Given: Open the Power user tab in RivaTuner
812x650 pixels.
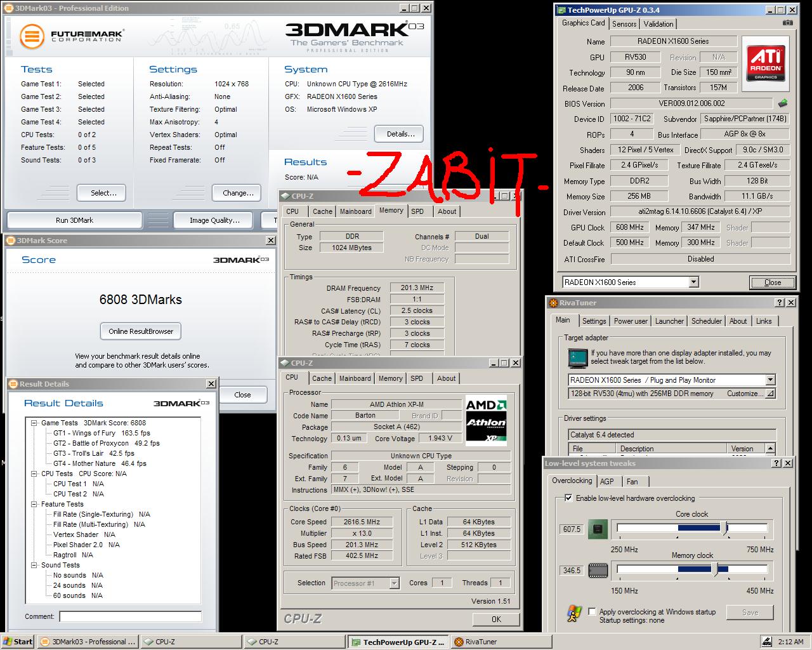Looking at the screenshot, I should tap(631, 321).
